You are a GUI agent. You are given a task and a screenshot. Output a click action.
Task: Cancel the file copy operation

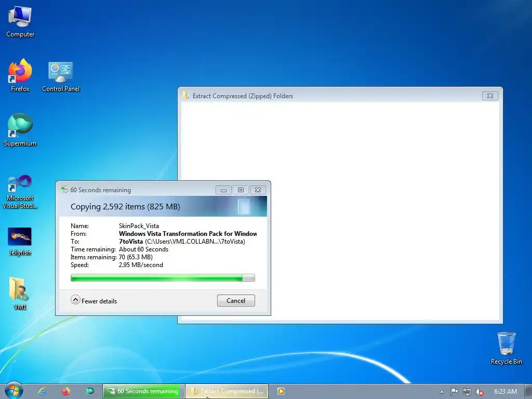[x=236, y=301]
